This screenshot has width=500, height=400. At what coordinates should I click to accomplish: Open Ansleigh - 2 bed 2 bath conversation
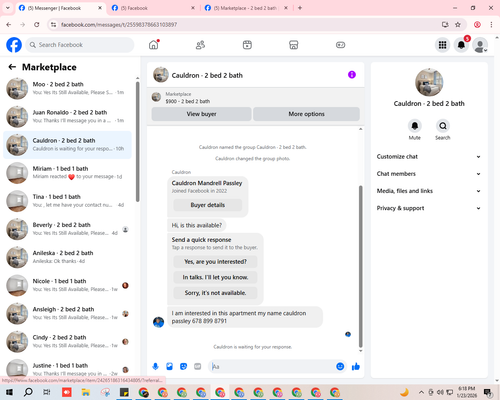67,313
